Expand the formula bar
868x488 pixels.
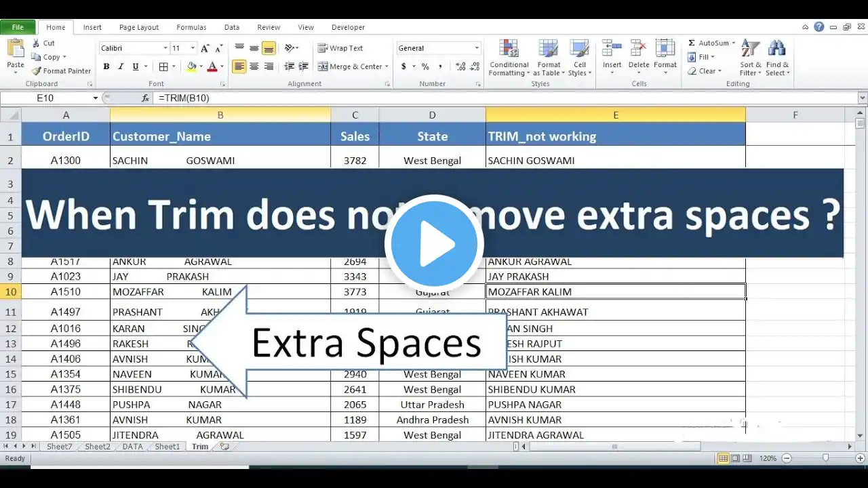click(x=863, y=98)
